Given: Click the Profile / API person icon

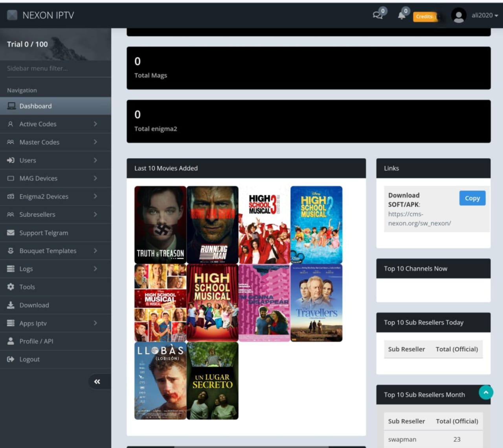Looking at the screenshot, I should (x=11, y=341).
